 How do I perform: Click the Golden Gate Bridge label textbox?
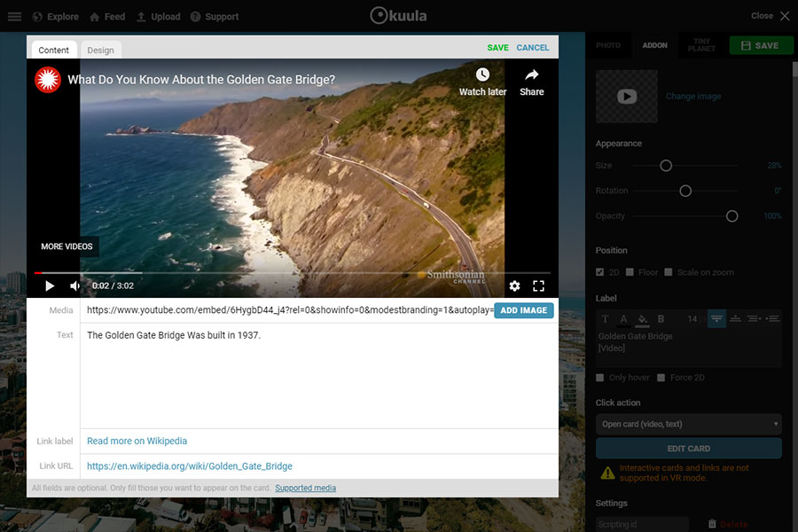pyautogui.click(x=689, y=348)
